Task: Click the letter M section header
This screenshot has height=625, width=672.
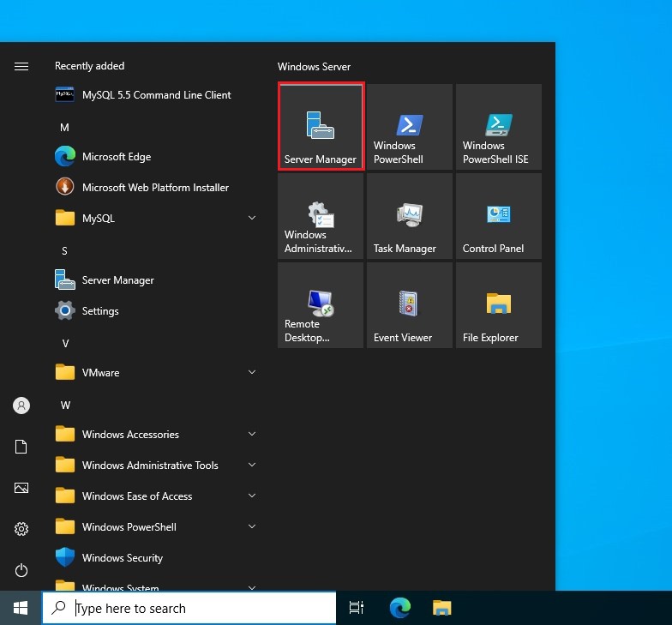Action: click(x=65, y=127)
